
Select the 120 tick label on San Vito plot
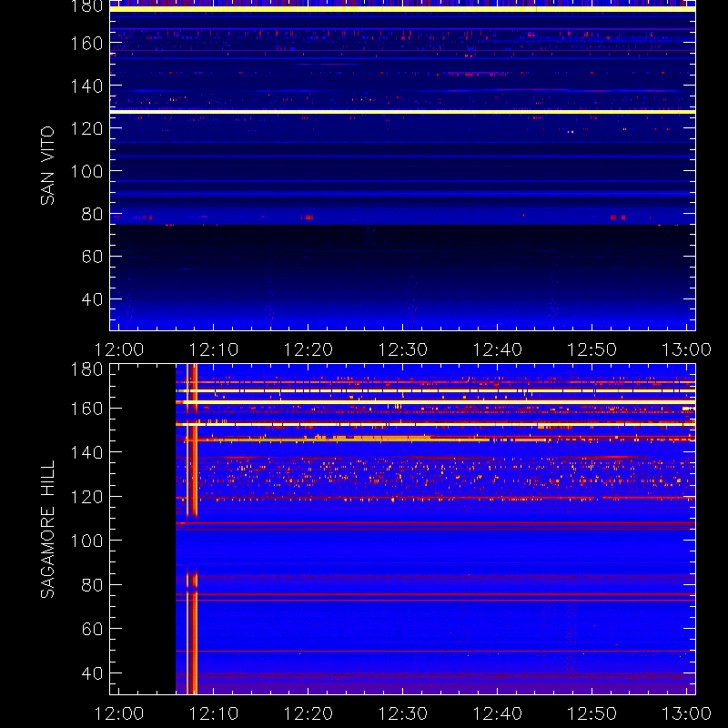pos(86,128)
